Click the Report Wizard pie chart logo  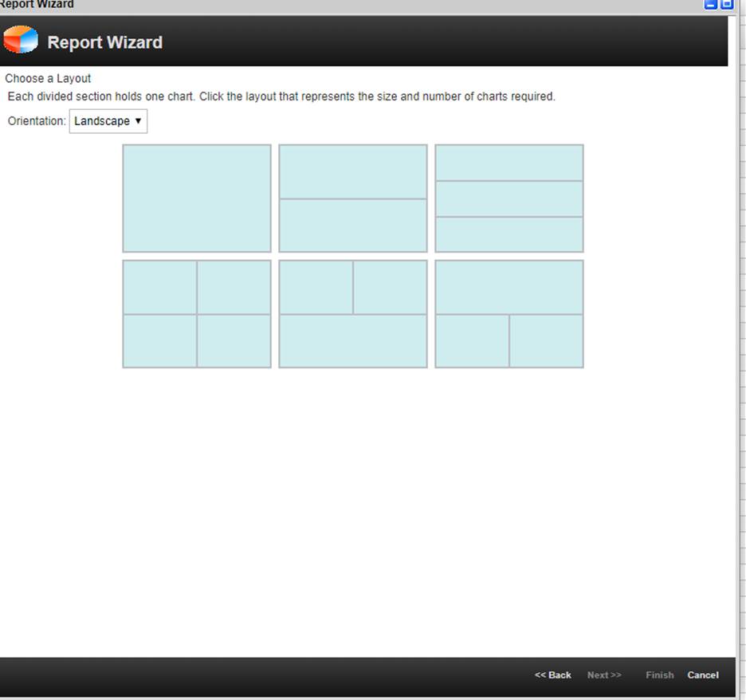pyautogui.click(x=21, y=40)
